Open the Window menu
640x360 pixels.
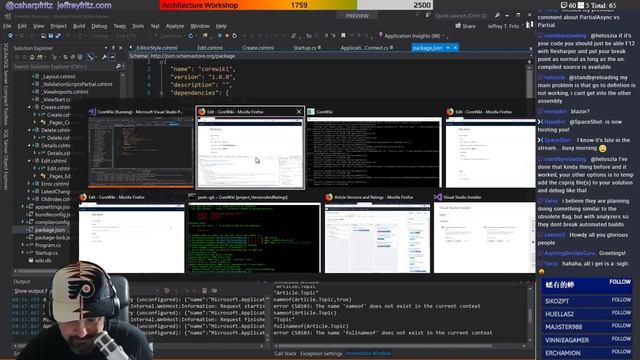(x=200, y=26)
